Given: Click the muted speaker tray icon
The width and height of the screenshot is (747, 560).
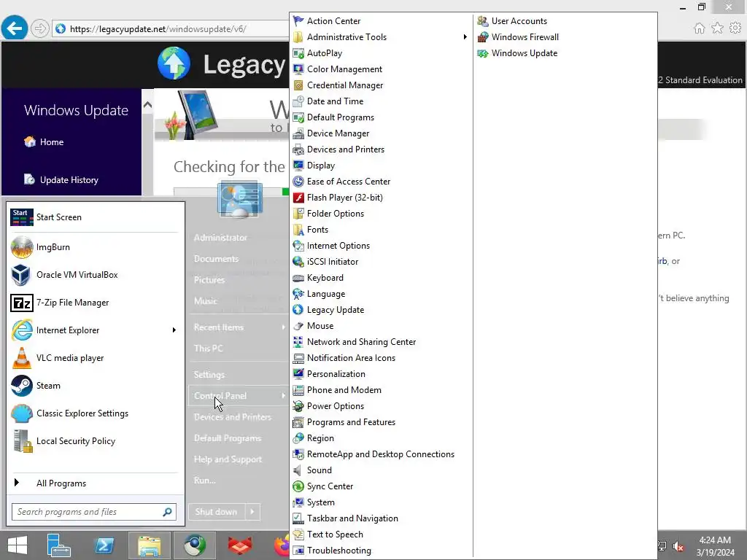Looking at the screenshot, I should [678, 547].
